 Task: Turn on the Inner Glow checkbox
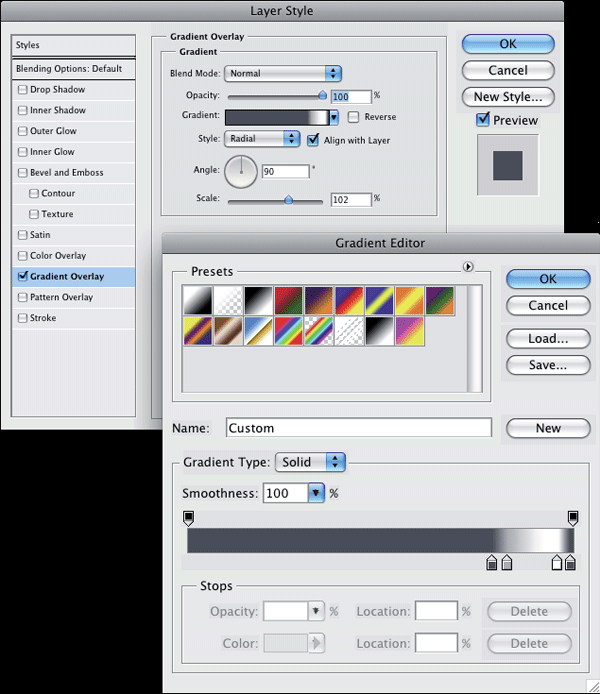[x=22, y=152]
